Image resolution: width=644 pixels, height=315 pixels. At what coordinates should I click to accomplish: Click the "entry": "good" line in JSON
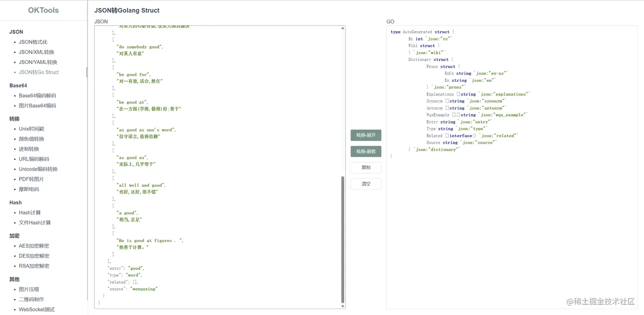(126, 268)
